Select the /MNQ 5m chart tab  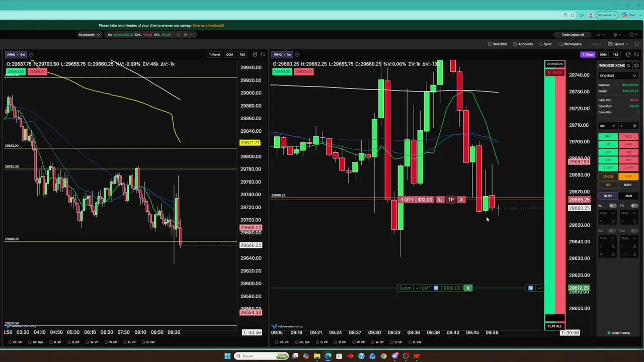(16, 54)
